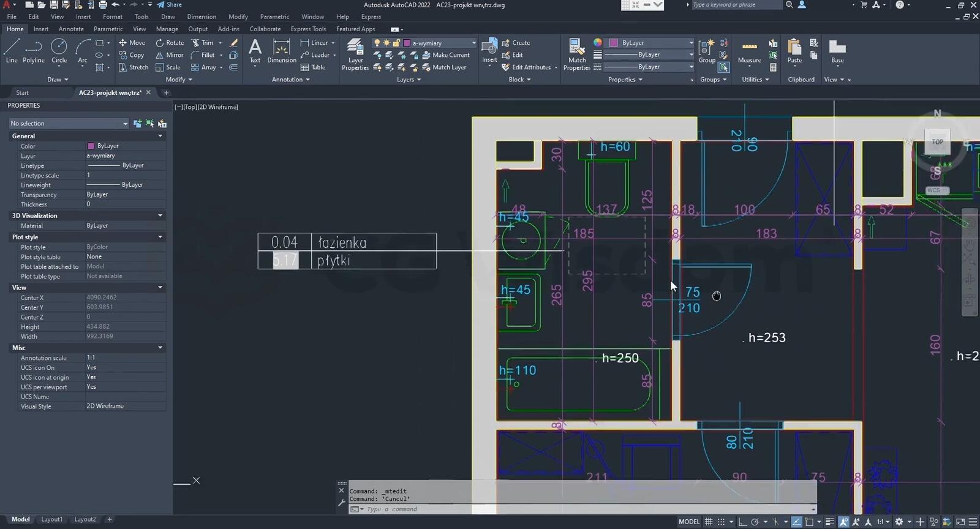Viewport: 980px width, 529px height.
Task: Toggle grid display in status bar
Action: pyautogui.click(x=709, y=522)
